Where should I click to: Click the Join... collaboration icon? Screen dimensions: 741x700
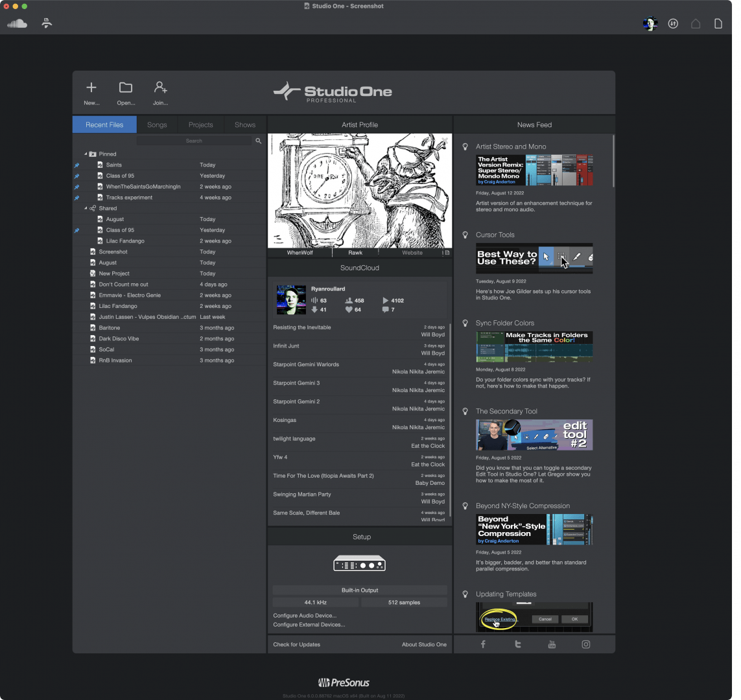(160, 86)
